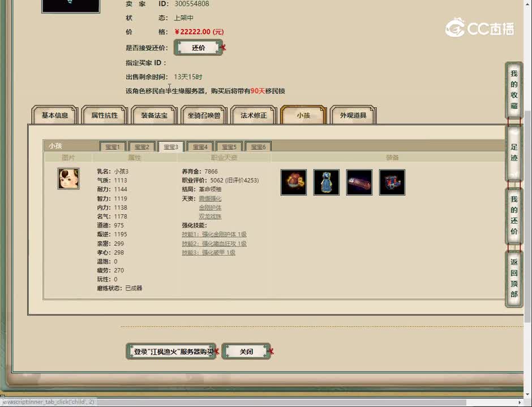532x407 pixels.
Task: Click the 金刚护体 talent link
Action: (x=210, y=207)
